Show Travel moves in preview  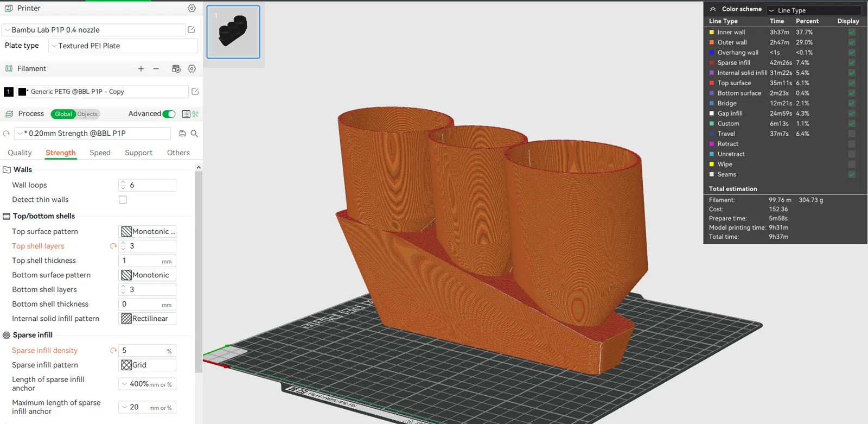pyautogui.click(x=852, y=134)
